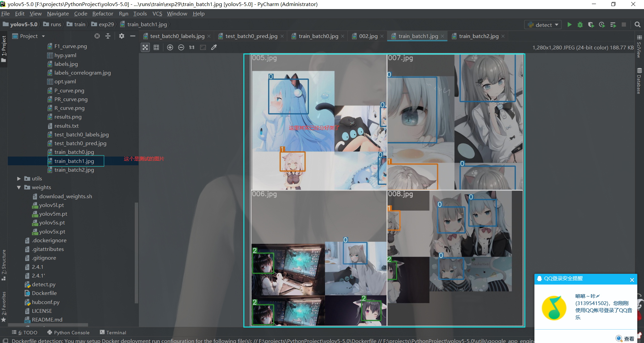Collapse the weights folder
The height and width of the screenshot is (343, 644).
[19, 187]
